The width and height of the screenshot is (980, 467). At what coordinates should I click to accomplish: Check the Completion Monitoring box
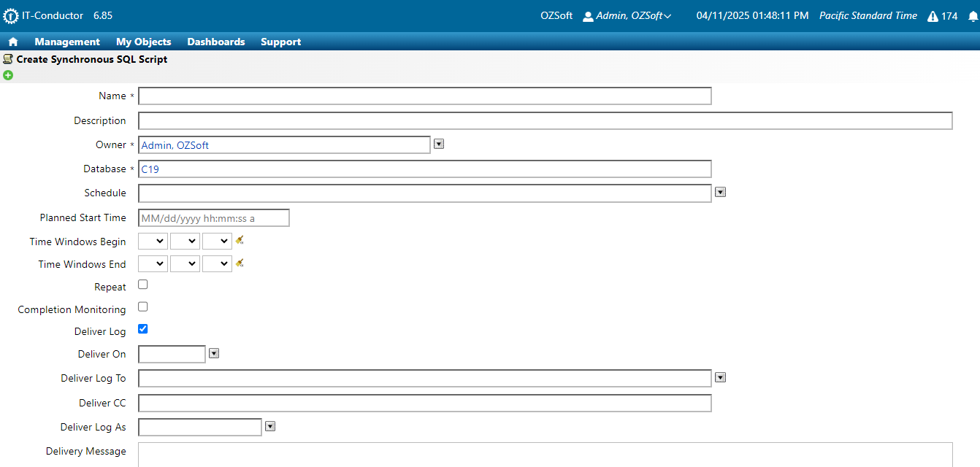point(143,306)
